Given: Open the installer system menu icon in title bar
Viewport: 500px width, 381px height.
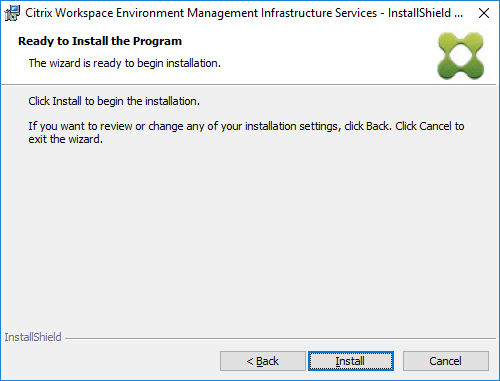Looking at the screenshot, I should tap(12, 13).
